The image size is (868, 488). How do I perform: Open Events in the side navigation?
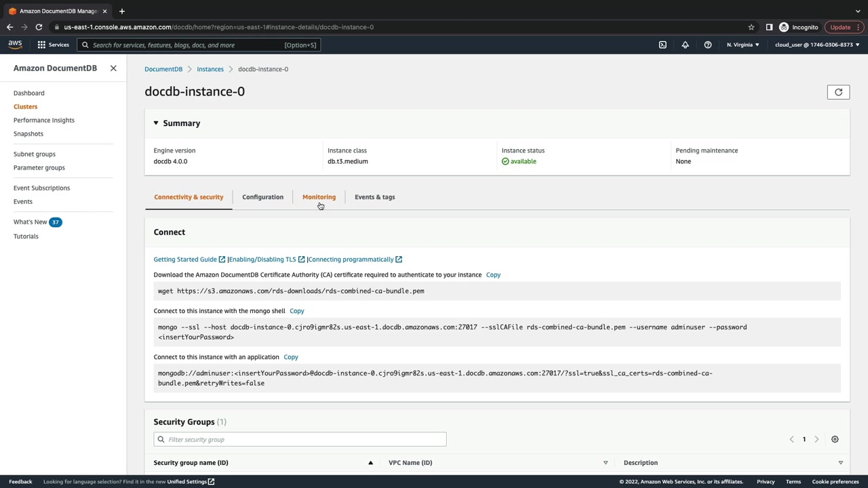[23, 201]
